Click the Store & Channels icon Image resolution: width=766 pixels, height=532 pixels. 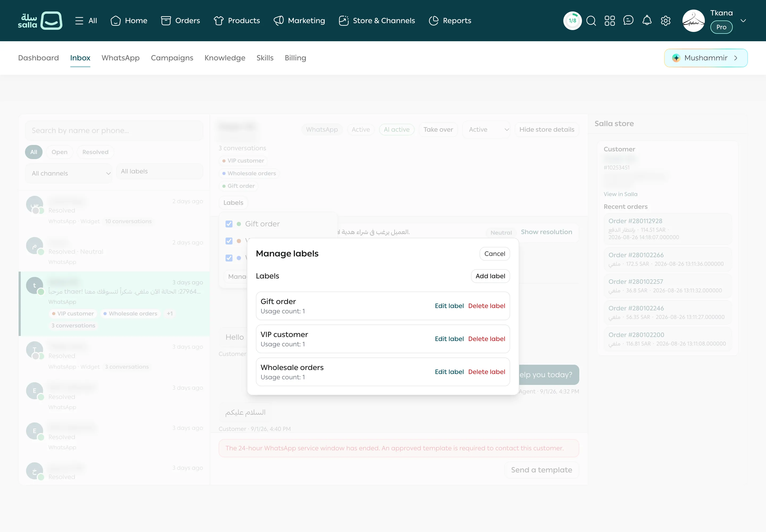click(x=343, y=21)
